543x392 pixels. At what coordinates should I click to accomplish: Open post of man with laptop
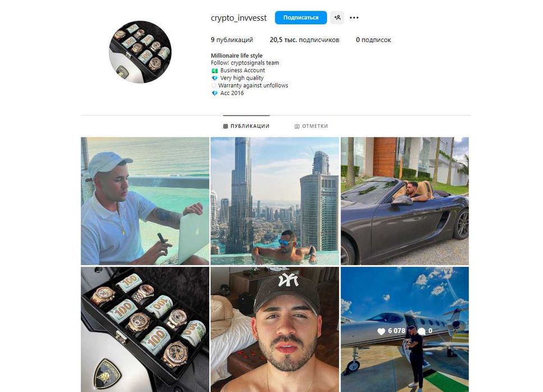(145, 201)
